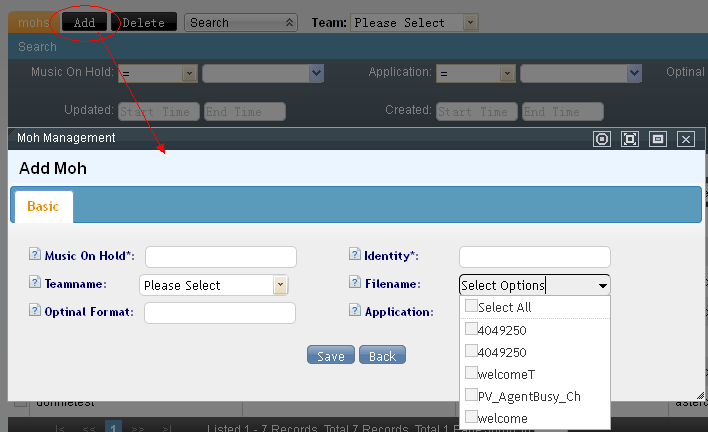
Task: Click the help icon beside Music On Hold
Action: (x=36, y=256)
